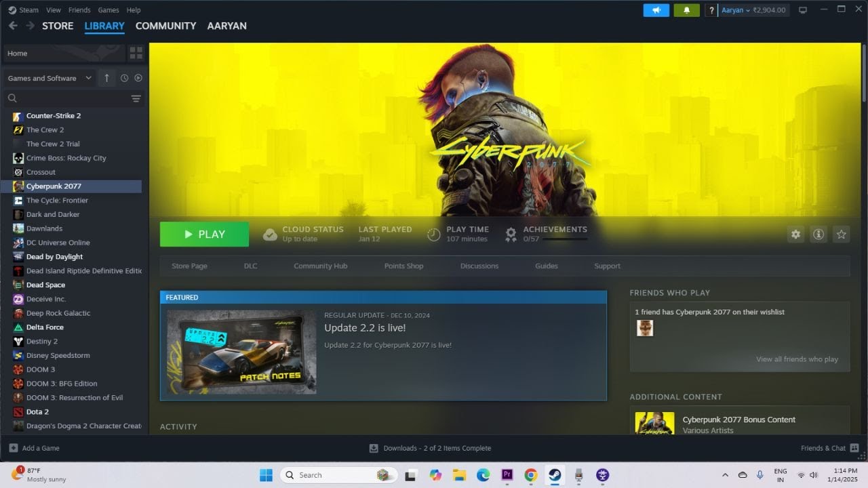Open Points Shop link
The height and width of the screenshot is (488, 868).
pos(403,266)
